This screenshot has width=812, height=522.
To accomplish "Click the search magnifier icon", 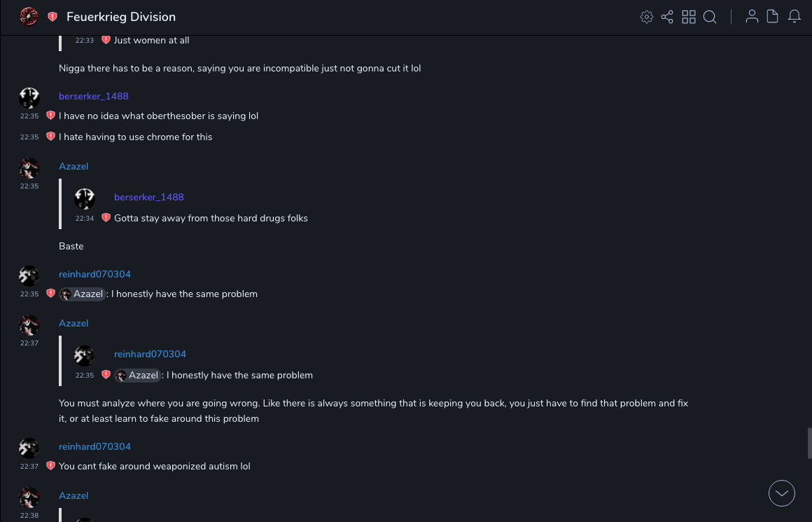I will pyautogui.click(x=710, y=17).
